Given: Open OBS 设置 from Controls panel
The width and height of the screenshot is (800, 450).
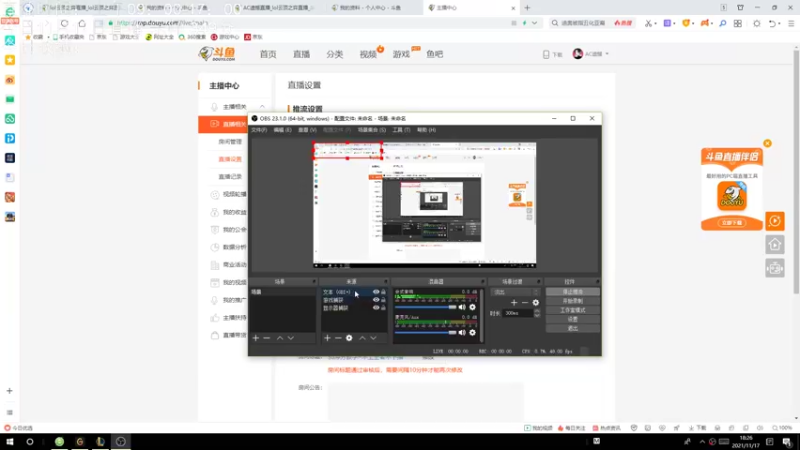Looking at the screenshot, I should click(x=572, y=319).
